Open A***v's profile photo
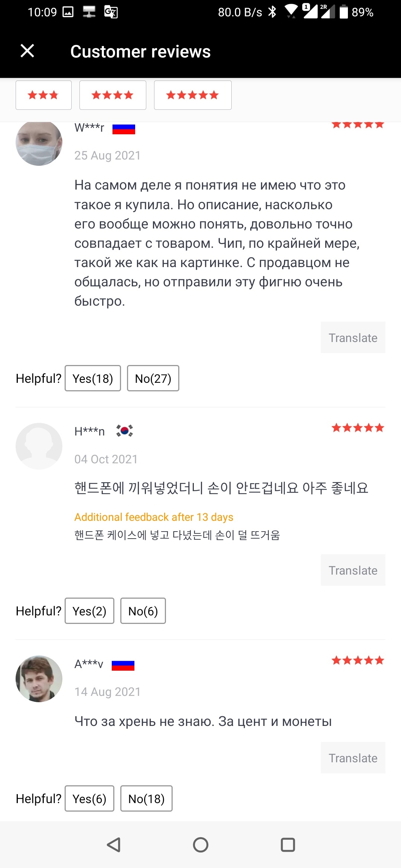 tap(39, 678)
